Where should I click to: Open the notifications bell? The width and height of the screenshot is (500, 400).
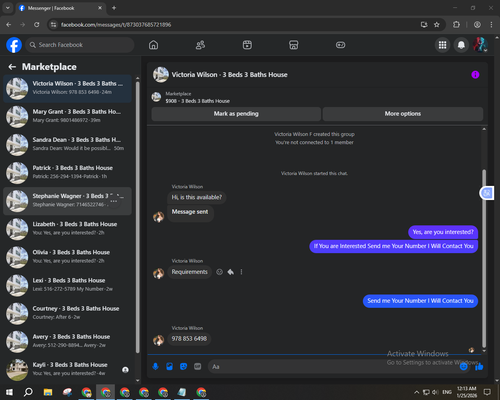(x=461, y=45)
